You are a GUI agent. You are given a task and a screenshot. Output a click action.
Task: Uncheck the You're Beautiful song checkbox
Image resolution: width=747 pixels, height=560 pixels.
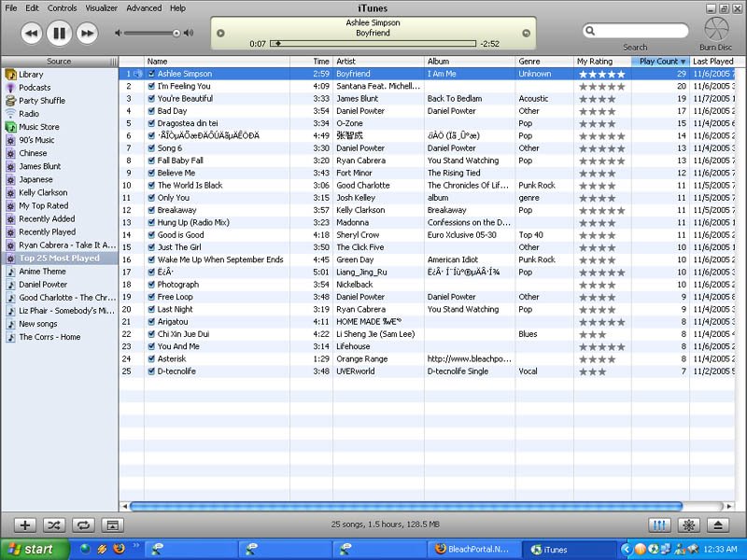click(x=151, y=99)
